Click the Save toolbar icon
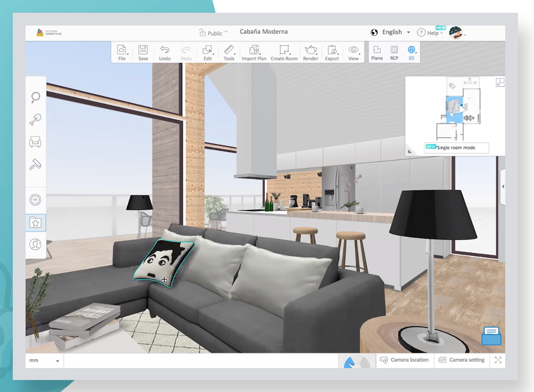This screenshot has width=534, height=392. point(143,52)
